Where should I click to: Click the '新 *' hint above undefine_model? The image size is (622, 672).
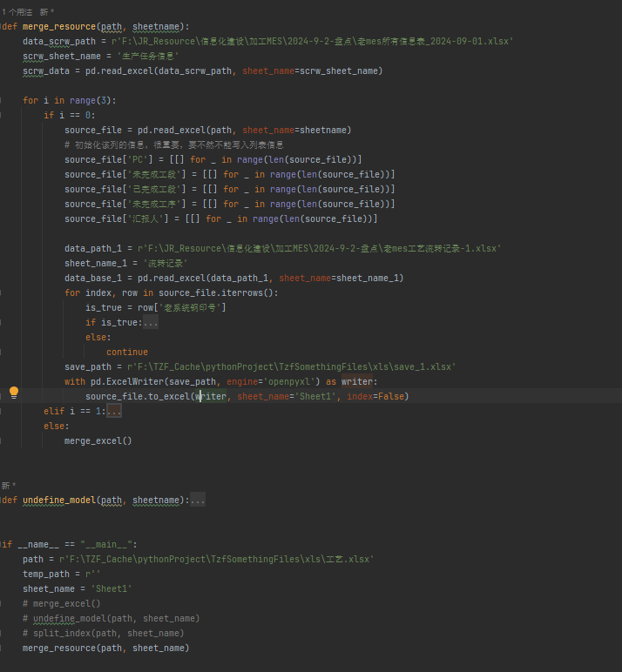[8, 486]
